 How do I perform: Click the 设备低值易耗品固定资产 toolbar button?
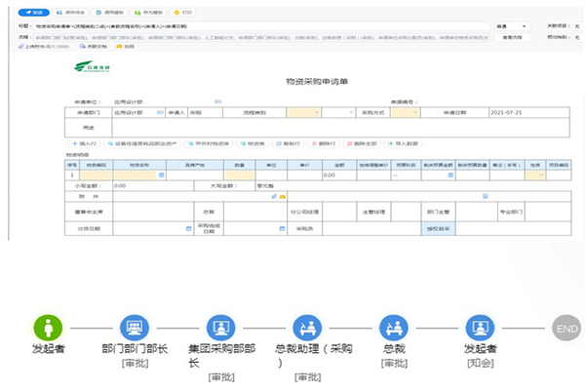click(x=142, y=143)
